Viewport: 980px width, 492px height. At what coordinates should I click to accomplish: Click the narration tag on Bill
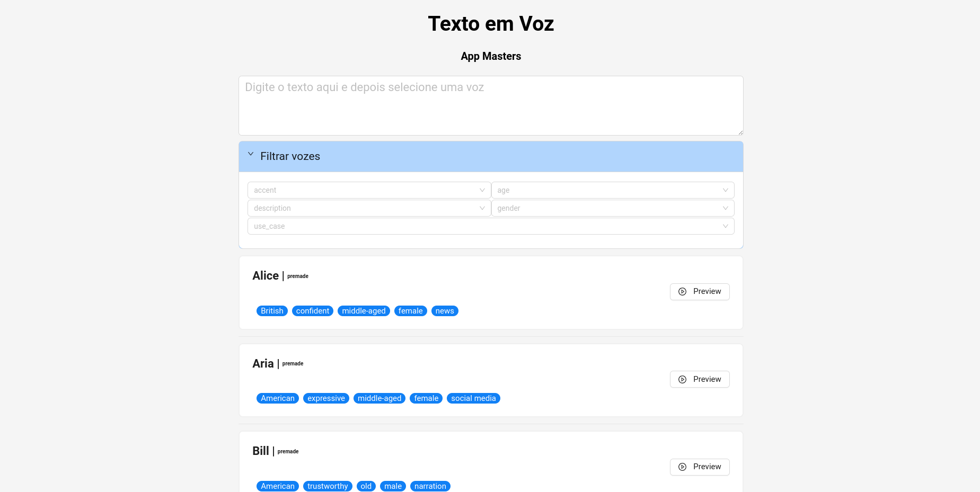[430, 486]
